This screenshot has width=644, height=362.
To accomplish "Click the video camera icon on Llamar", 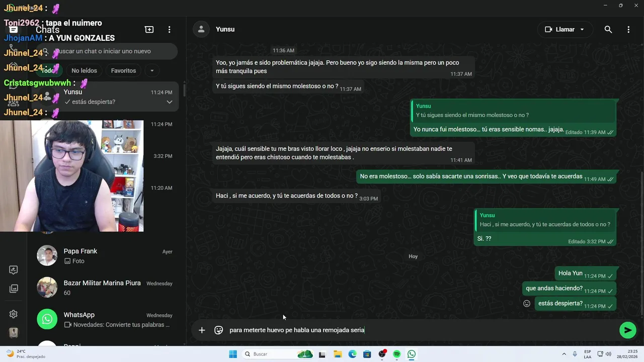I will point(548,30).
